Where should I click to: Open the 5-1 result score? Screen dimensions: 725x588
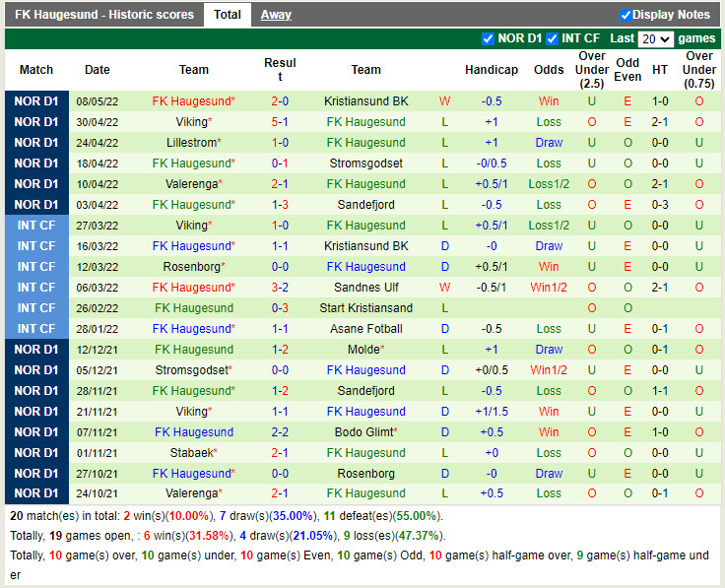click(280, 122)
